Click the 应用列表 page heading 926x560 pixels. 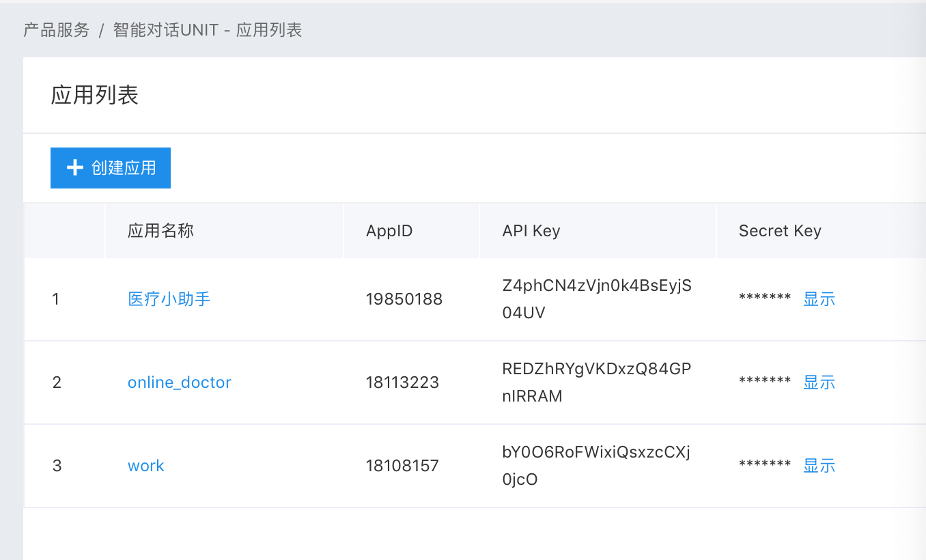[x=95, y=95]
